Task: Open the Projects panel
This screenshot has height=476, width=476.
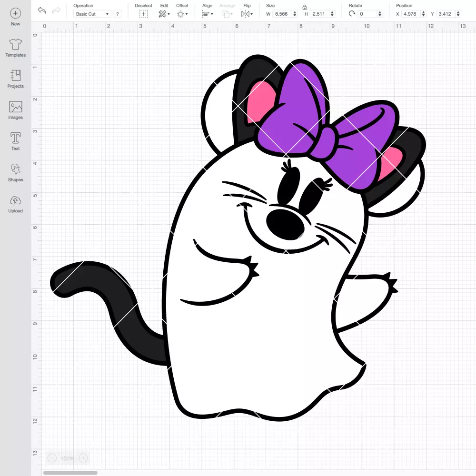Action: coord(16,79)
